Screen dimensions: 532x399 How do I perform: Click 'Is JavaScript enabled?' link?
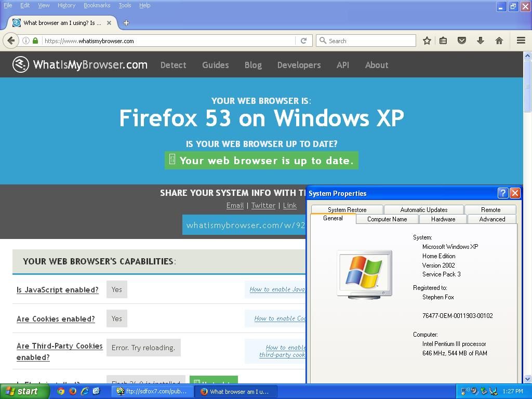[58, 290]
